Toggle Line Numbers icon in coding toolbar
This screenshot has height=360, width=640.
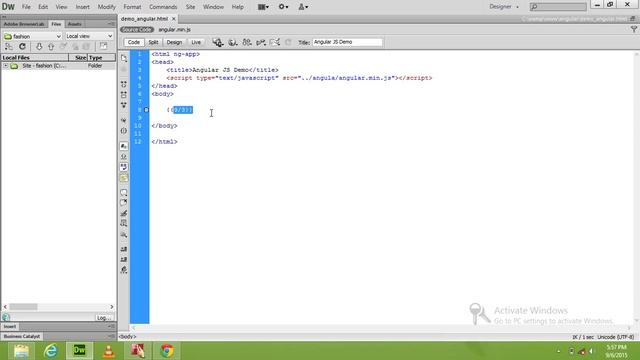pyautogui.click(x=124, y=146)
